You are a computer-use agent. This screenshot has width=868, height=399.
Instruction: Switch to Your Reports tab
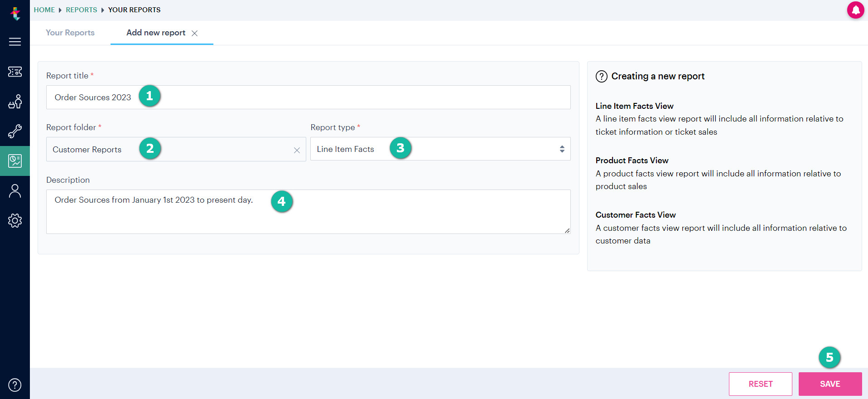coord(70,33)
